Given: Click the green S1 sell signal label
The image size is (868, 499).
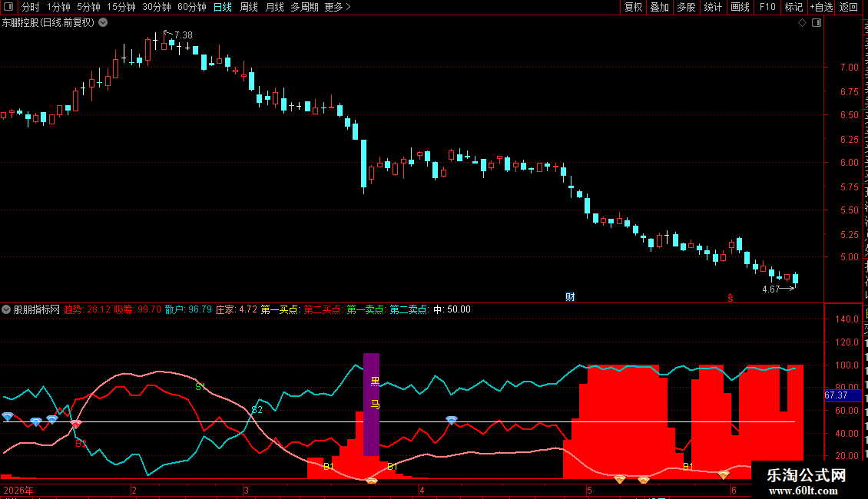Looking at the screenshot, I should tap(200, 386).
